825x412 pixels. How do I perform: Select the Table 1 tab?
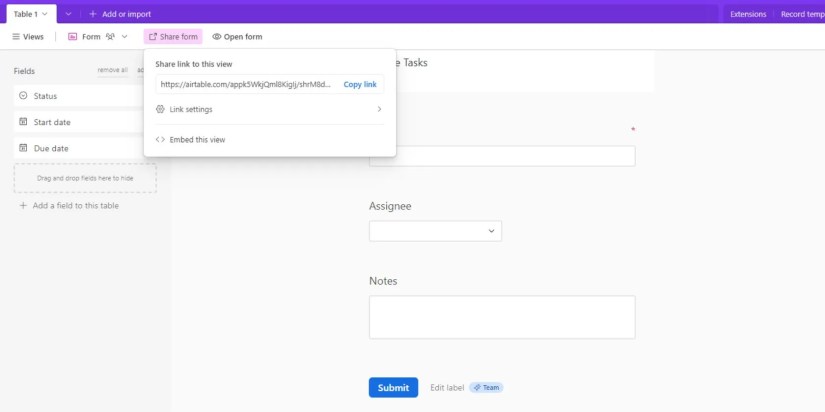point(31,14)
